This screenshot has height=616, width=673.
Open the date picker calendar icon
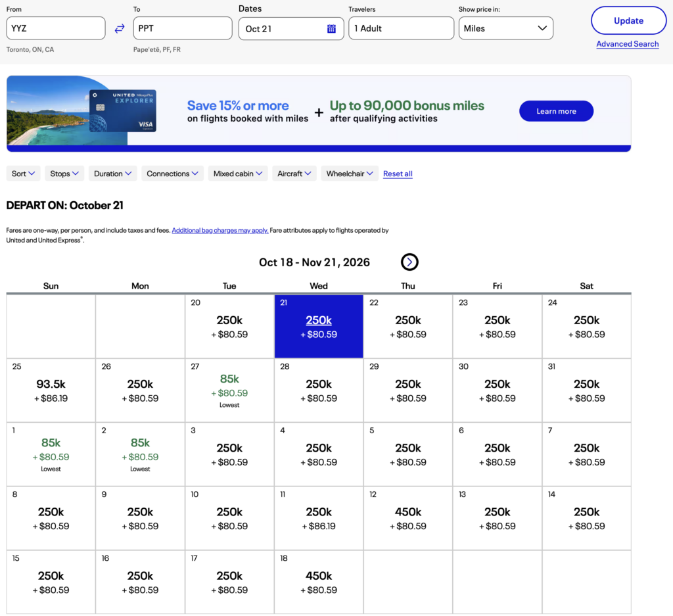331,29
